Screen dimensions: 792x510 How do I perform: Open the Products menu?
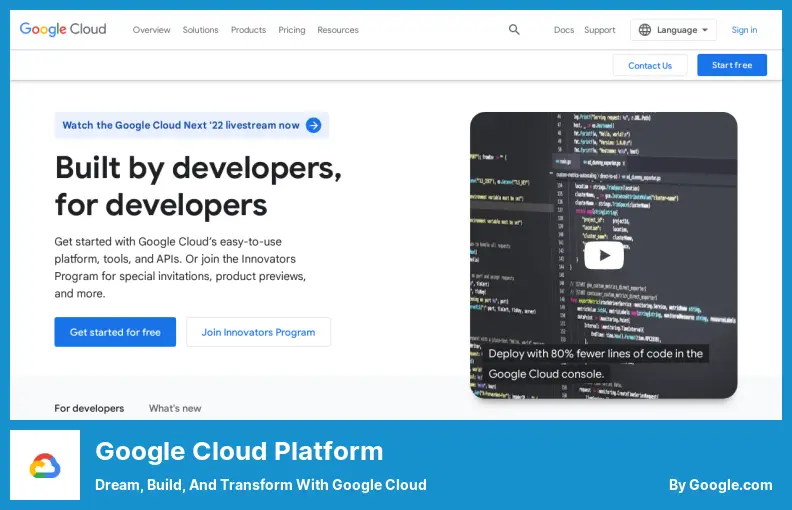(x=249, y=30)
